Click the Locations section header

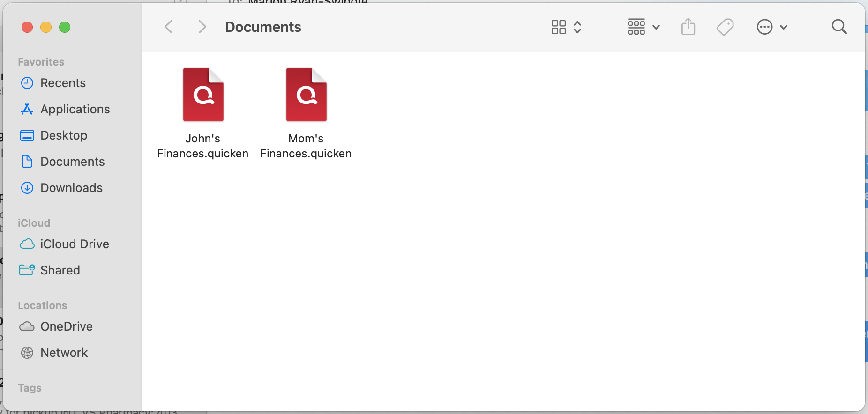pyautogui.click(x=43, y=305)
